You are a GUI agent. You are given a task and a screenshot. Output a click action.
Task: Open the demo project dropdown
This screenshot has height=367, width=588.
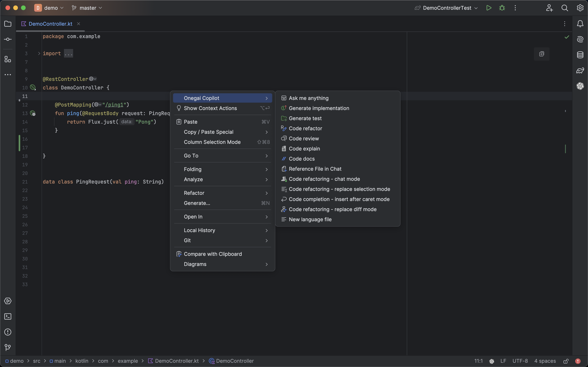[x=49, y=8]
